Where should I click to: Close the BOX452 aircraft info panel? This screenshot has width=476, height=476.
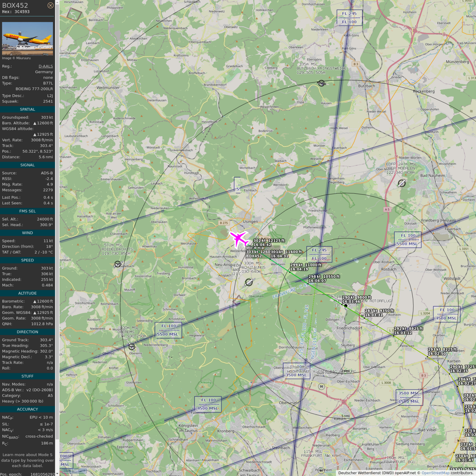[50, 5]
